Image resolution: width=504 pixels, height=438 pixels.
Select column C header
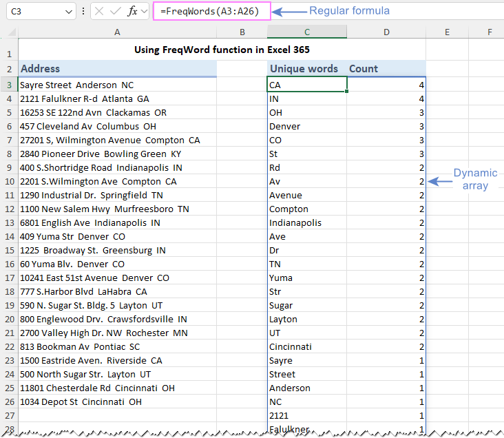tap(307, 32)
